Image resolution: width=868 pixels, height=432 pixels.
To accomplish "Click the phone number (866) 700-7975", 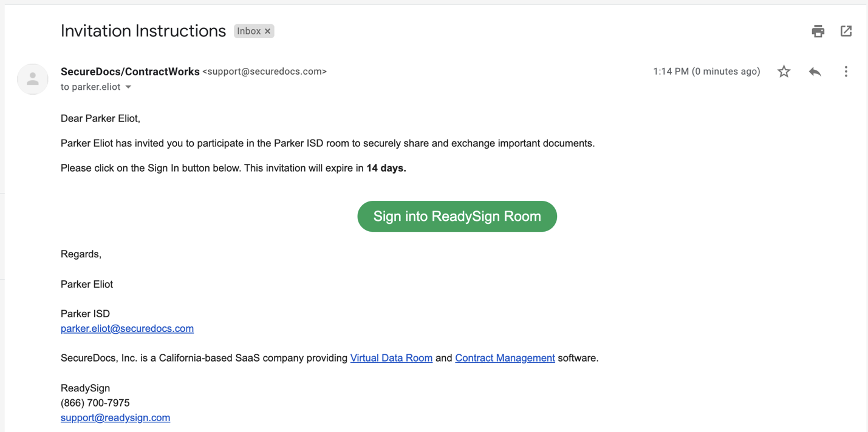I will (x=95, y=403).
